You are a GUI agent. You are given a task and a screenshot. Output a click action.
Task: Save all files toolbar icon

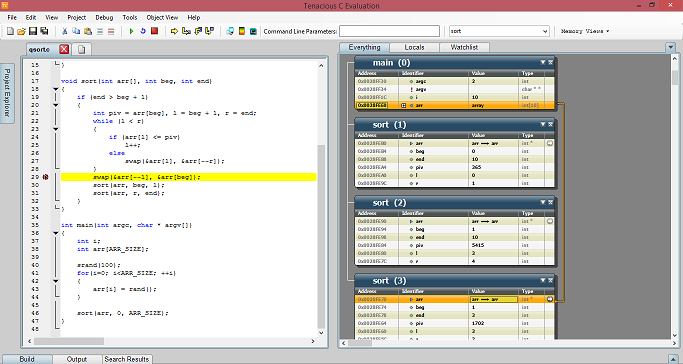pyautogui.click(x=44, y=31)
